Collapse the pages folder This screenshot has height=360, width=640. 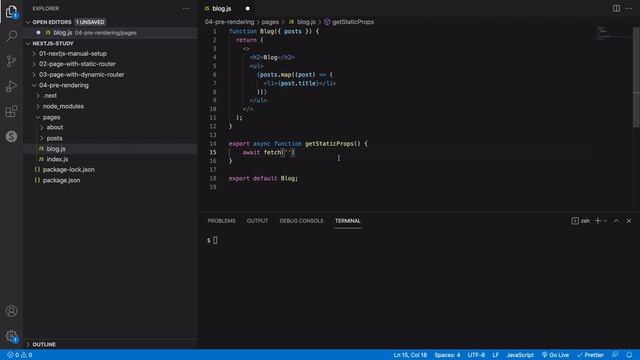(x=51, y=117)
